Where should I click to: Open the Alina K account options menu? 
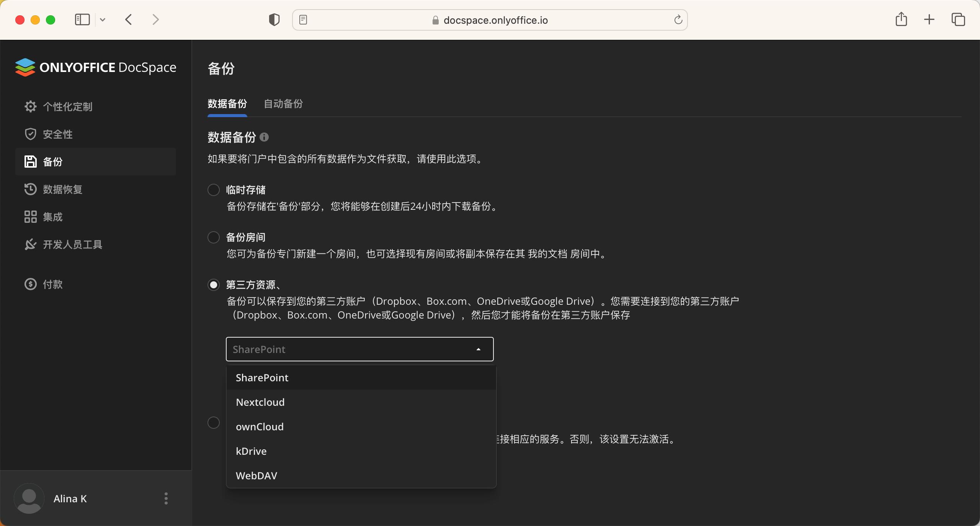pos(166,498)
